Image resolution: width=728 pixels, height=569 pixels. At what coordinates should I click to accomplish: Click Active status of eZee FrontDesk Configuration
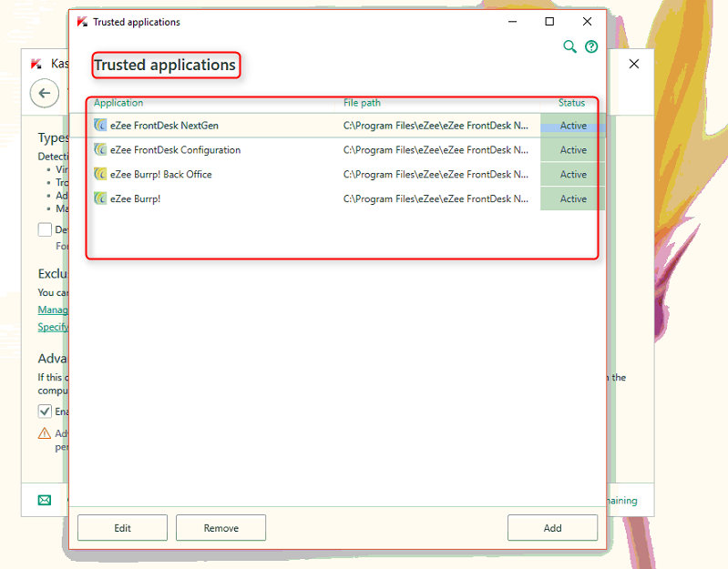[x=573, y=150]
